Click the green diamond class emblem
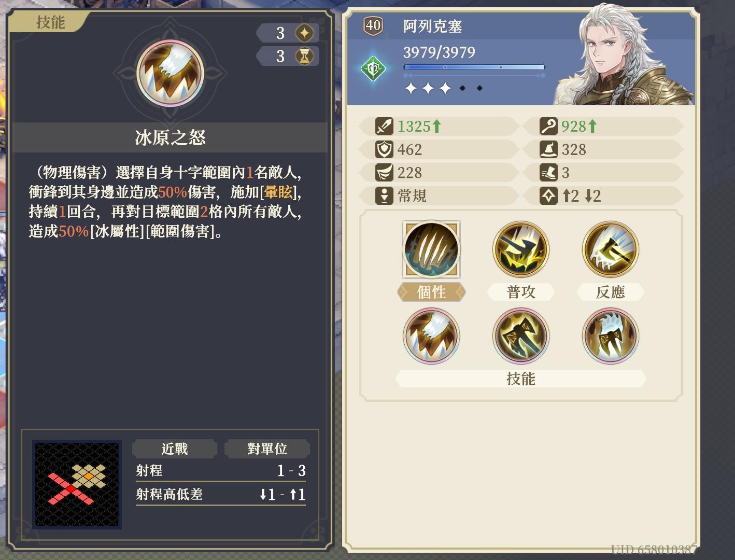The width and height of the screenshot is (735, 560). coord(373,68)
